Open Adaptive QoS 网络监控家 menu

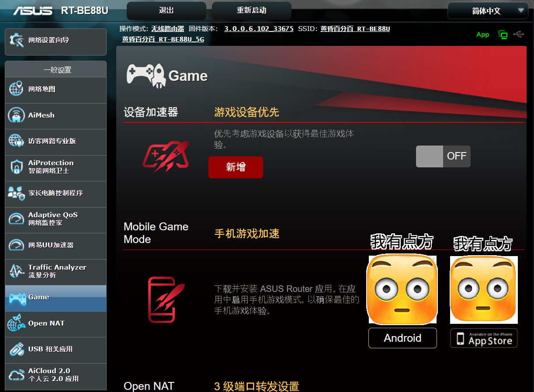(55, 219)
